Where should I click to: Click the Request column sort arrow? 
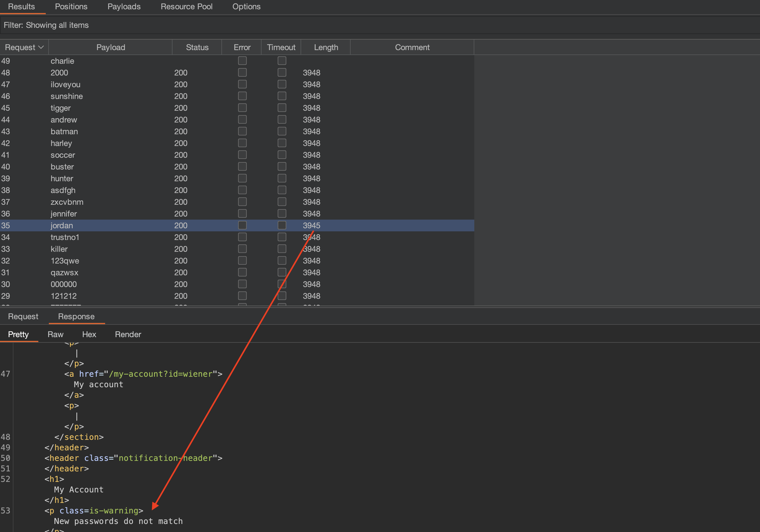coord(41,47)
